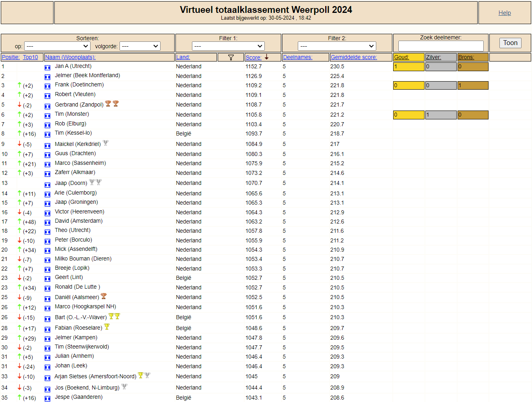Click the Top10 link
This screenshot has height=402, width=532.
tap(30, 57)
